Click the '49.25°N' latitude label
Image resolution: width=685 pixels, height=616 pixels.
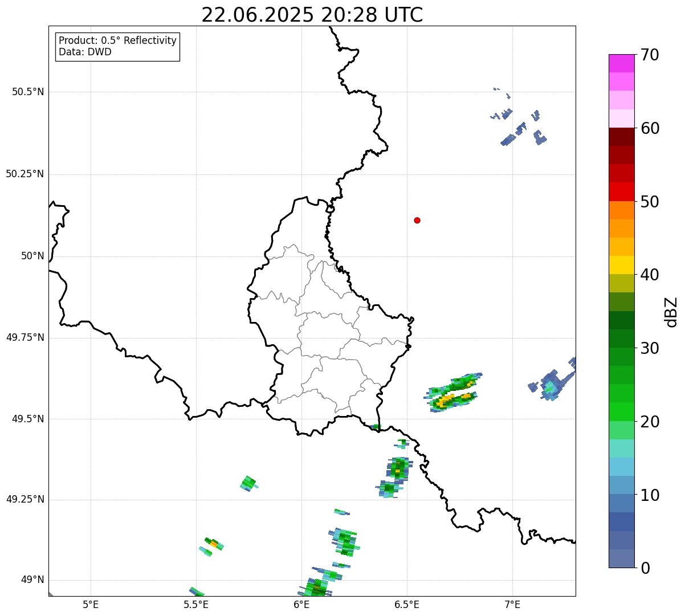(25, 499)
